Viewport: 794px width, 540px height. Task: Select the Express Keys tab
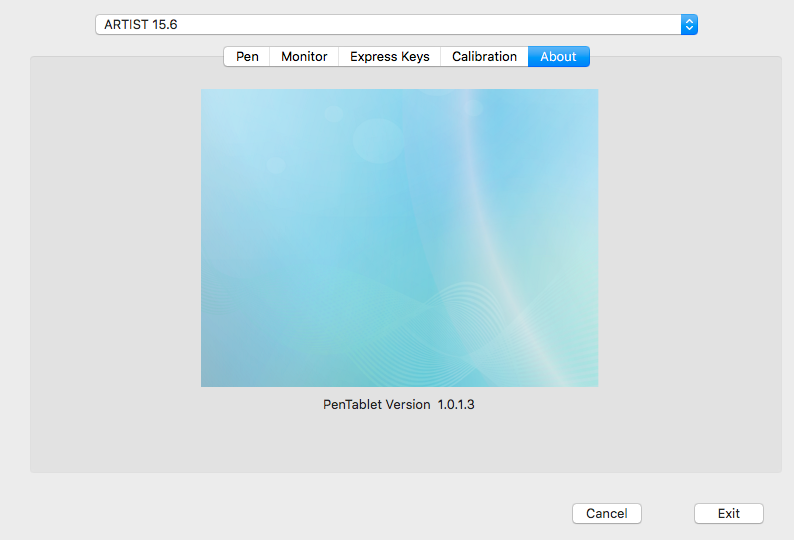click(x=389, y=57)
